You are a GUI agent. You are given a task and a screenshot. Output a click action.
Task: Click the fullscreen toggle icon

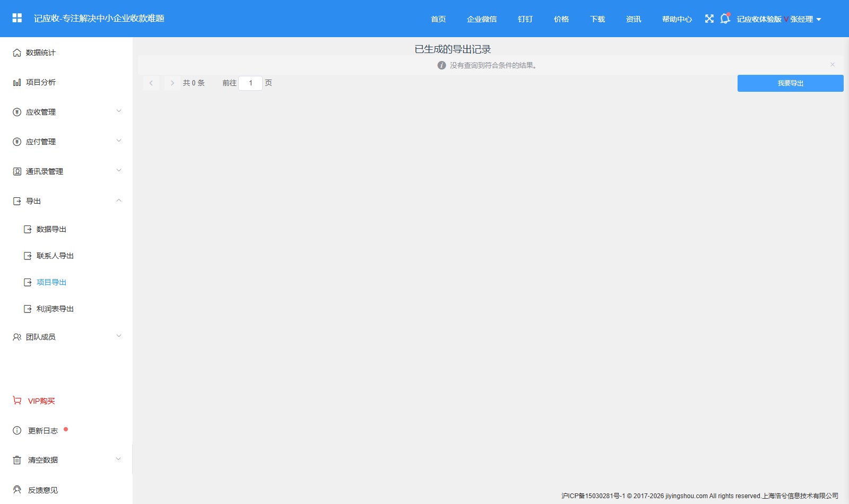[x=709, y=19]
